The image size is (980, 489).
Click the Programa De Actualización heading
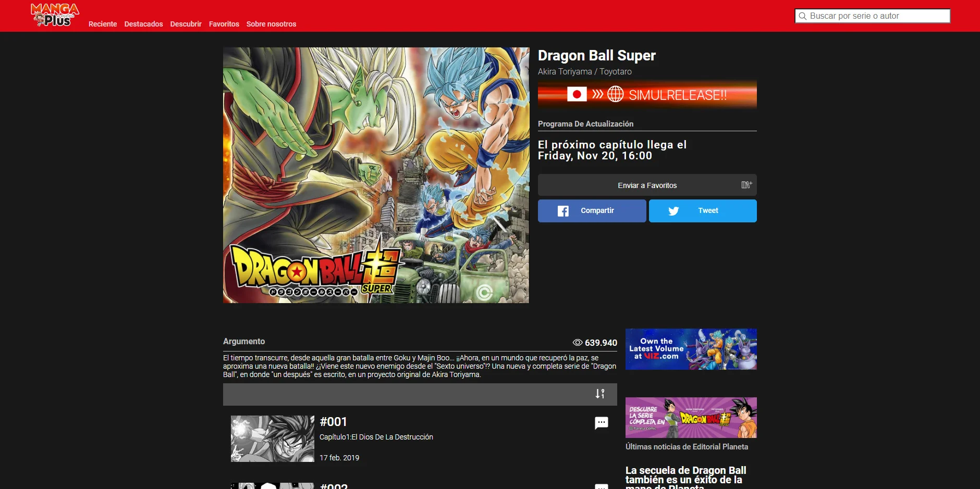585,124
